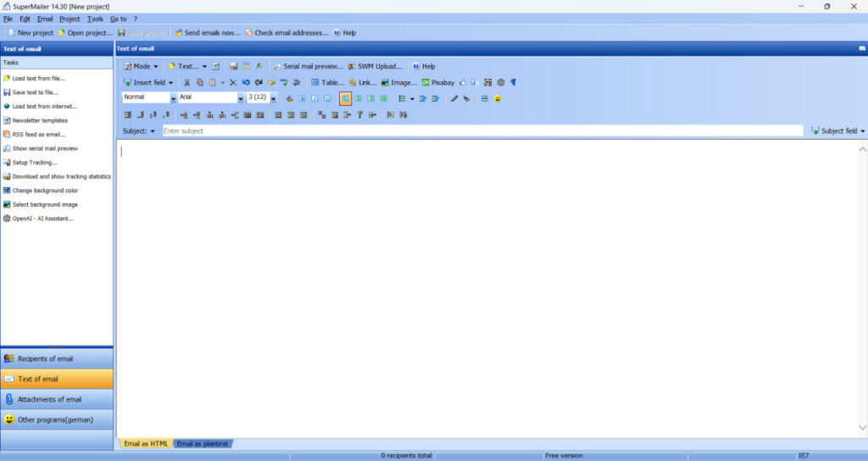Click Change background color task
Screen dimensions: 868x461
(41, 191)
